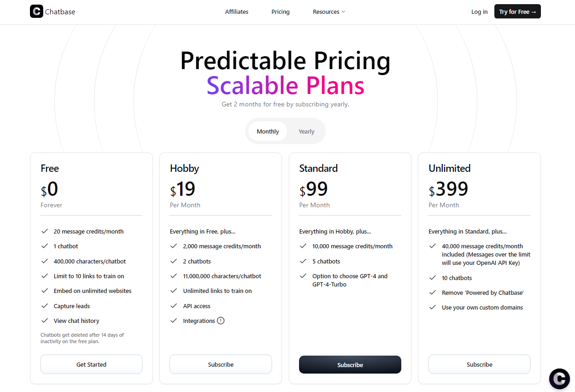
Task: Open the floating Chatbase chat bubble icon
Action: [559, 379]
